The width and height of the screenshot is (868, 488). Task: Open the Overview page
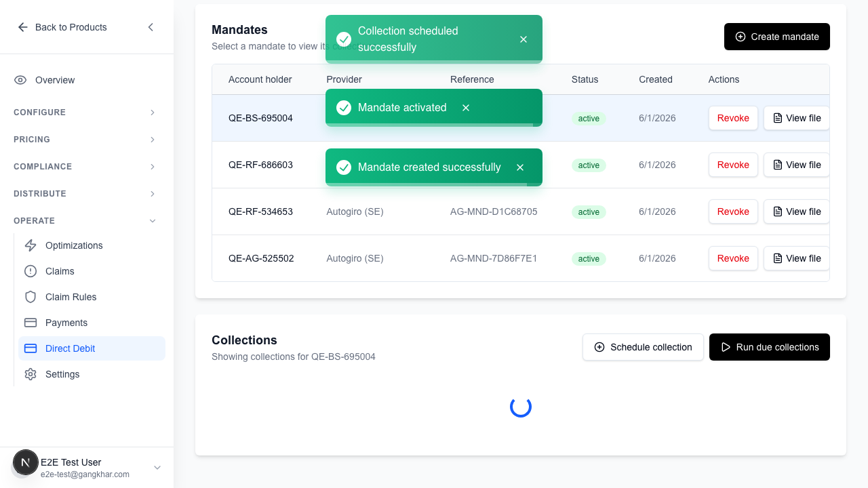tap(85, 80)
